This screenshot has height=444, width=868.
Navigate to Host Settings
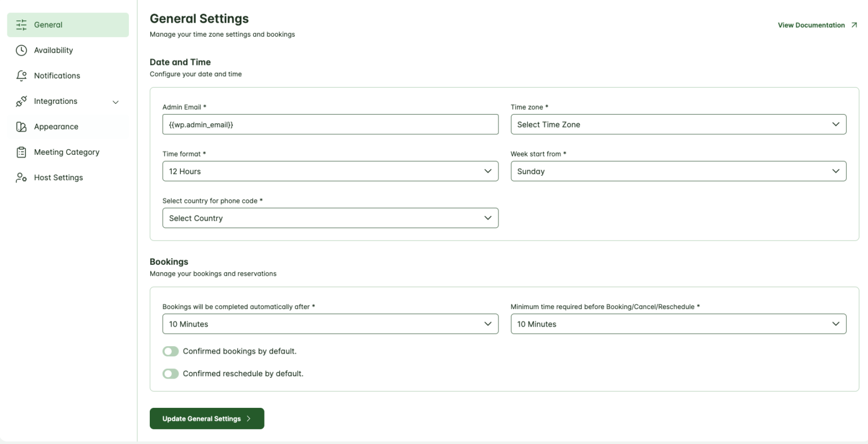click(x=58, y=177)
